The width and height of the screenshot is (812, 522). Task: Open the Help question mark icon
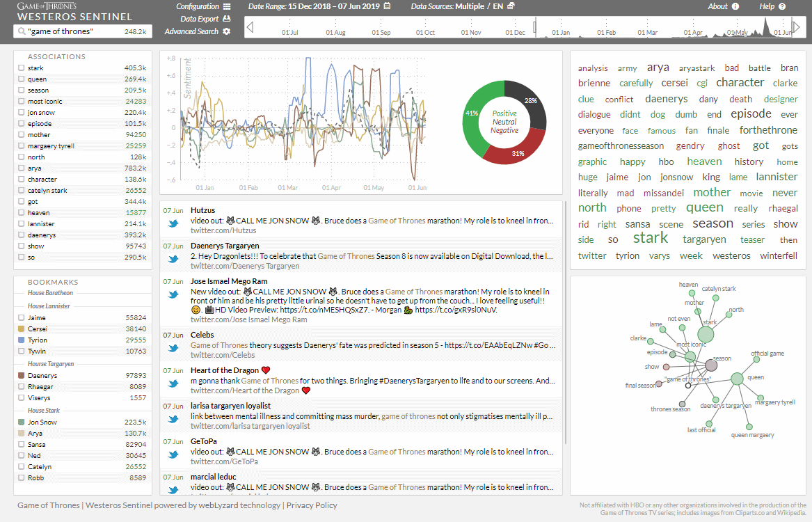pos(782,7)
